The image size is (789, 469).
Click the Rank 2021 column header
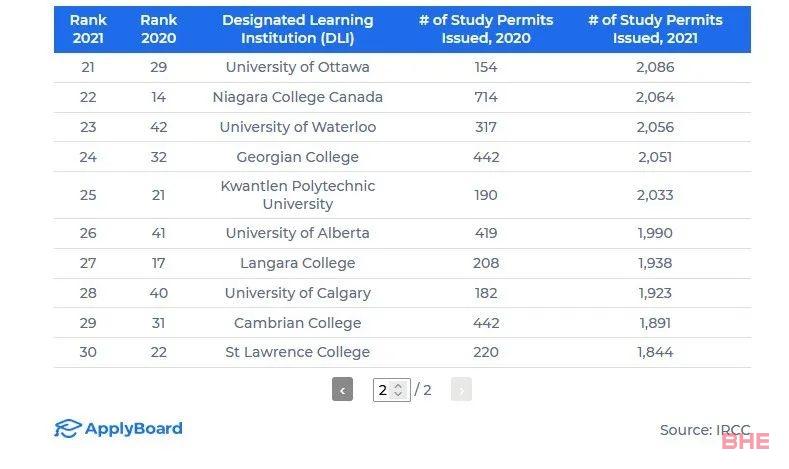click(88, 29)
